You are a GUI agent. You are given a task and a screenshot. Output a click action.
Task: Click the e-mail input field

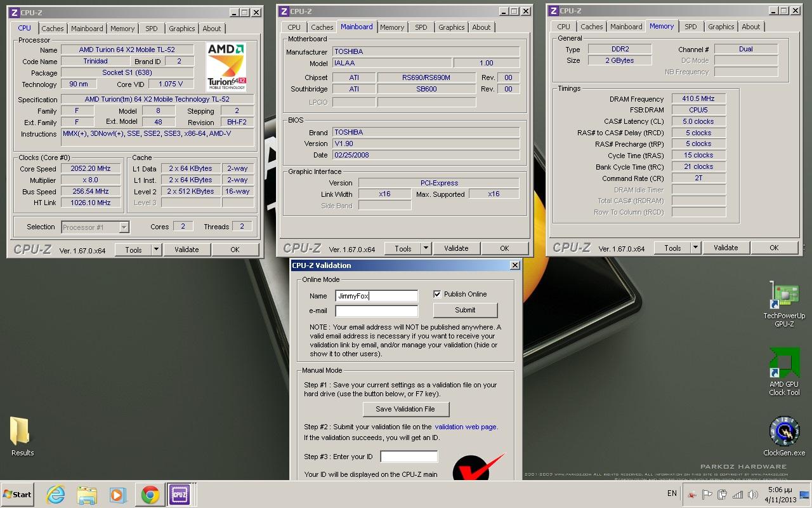(x=377, y=311)
